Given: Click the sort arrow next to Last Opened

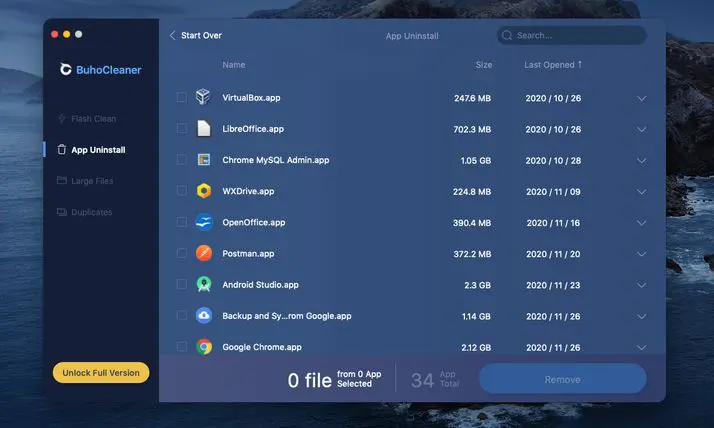Looking at the screenshot, I should 580,64.
